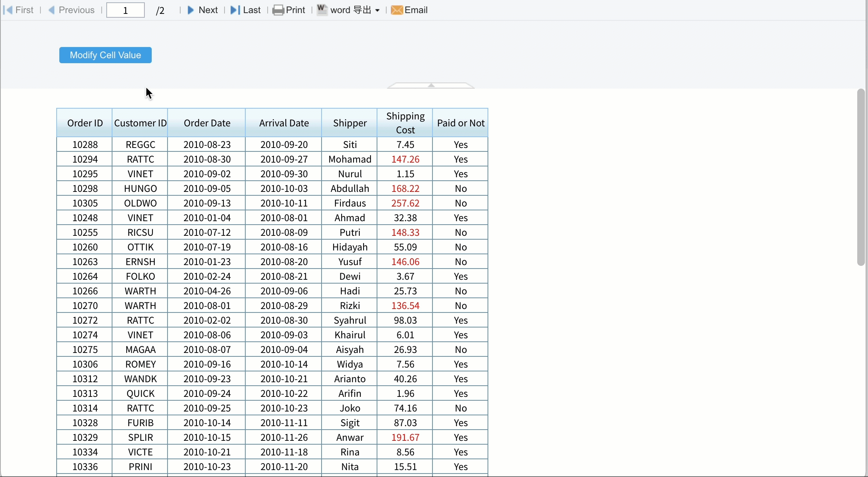
Task: Click the Next arrow icon before Next label
Action: point(191,10)
